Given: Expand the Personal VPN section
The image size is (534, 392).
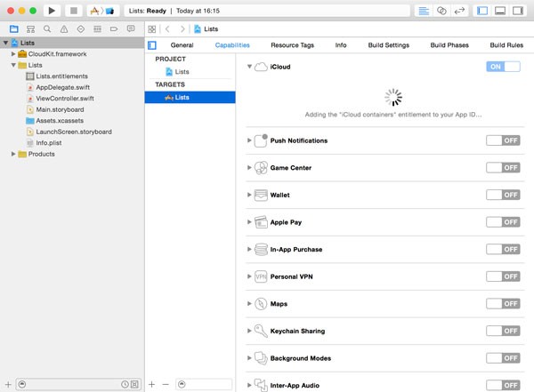Looking at the screenshot, I should point(249,276).
